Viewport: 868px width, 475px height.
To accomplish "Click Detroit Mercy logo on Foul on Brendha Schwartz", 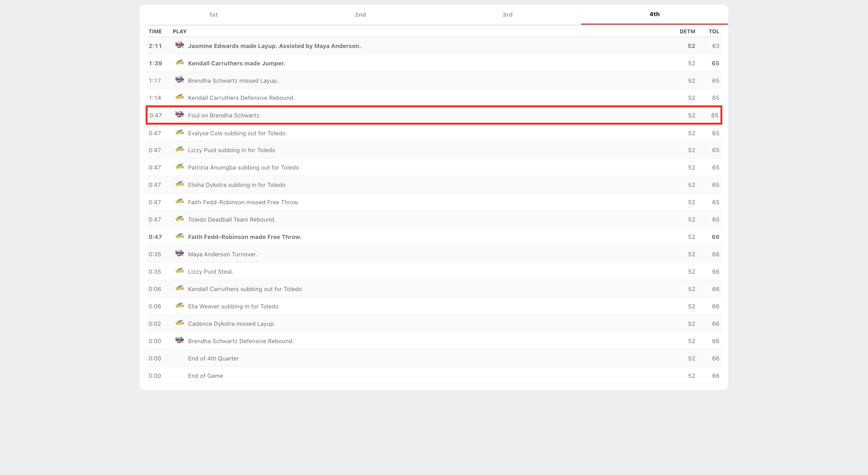I will coord(179,115).
